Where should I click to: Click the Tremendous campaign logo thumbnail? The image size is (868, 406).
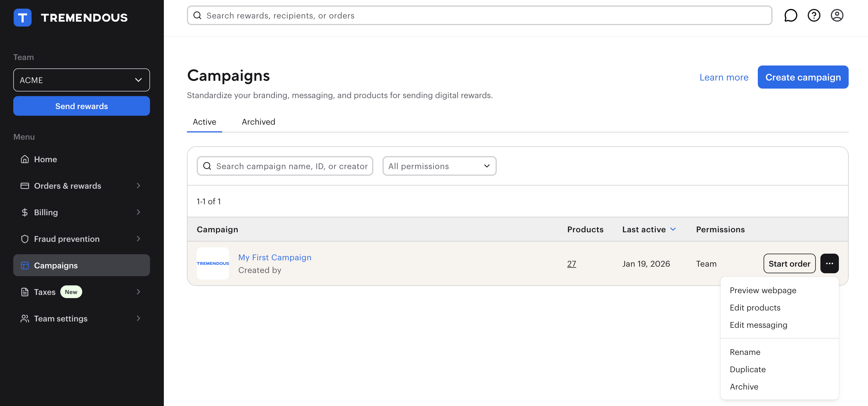click(x=213, y=263)
